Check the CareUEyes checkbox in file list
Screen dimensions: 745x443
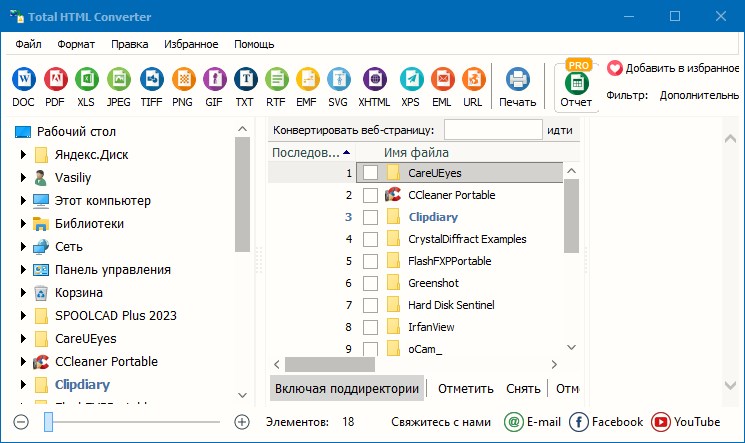pos(370,173)
